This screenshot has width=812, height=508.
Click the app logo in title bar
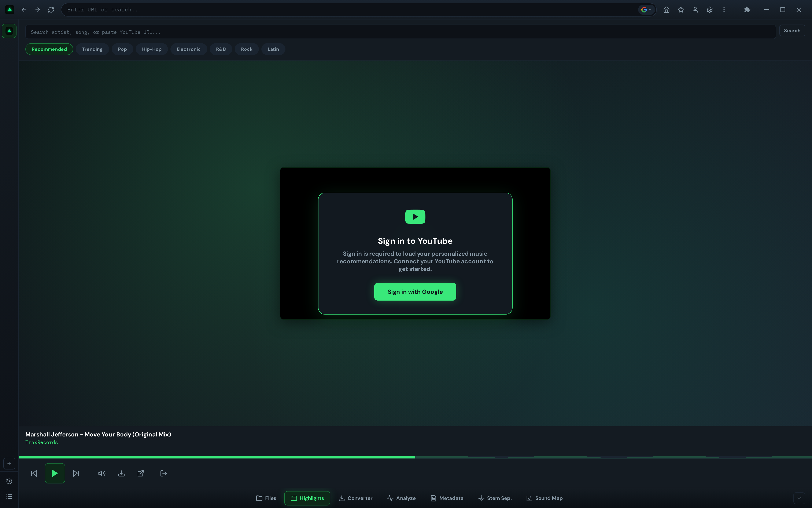coord(10,10)
